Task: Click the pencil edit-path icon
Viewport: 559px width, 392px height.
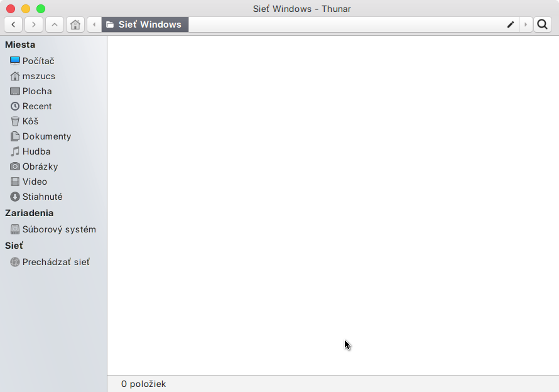Action: pos(511,24)
